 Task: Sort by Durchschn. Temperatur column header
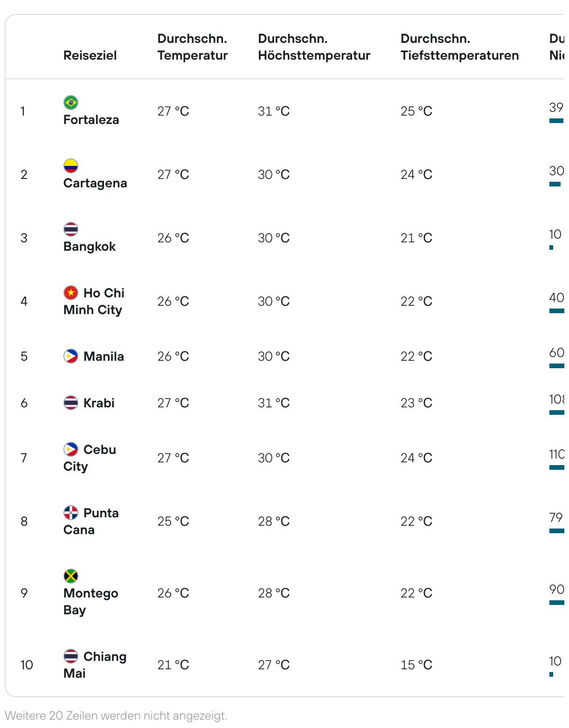[x=193, y=47]
